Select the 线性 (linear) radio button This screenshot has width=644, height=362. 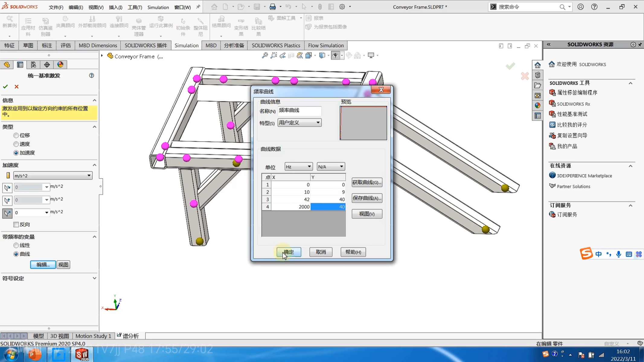point(16,246)
